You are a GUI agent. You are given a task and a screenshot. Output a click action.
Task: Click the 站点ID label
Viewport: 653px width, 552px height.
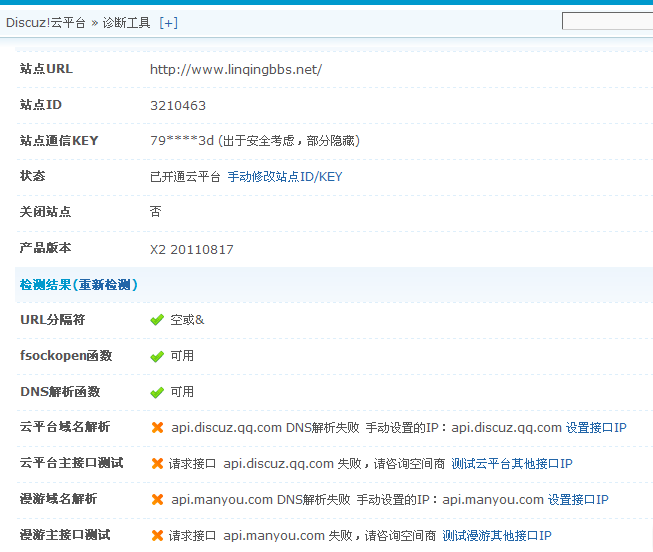click(41, 105)
